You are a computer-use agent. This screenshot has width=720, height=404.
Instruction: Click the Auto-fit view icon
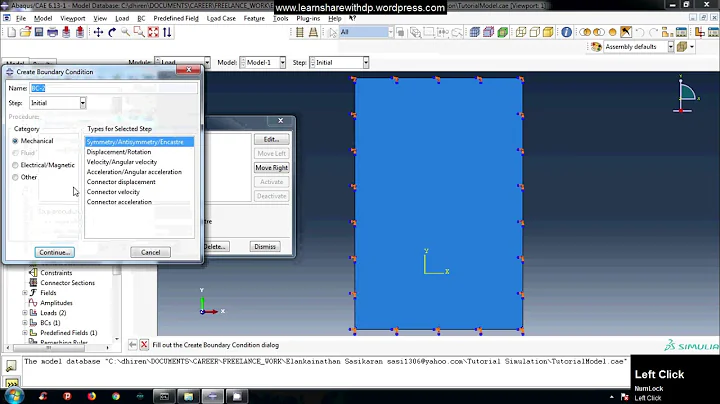153,32
